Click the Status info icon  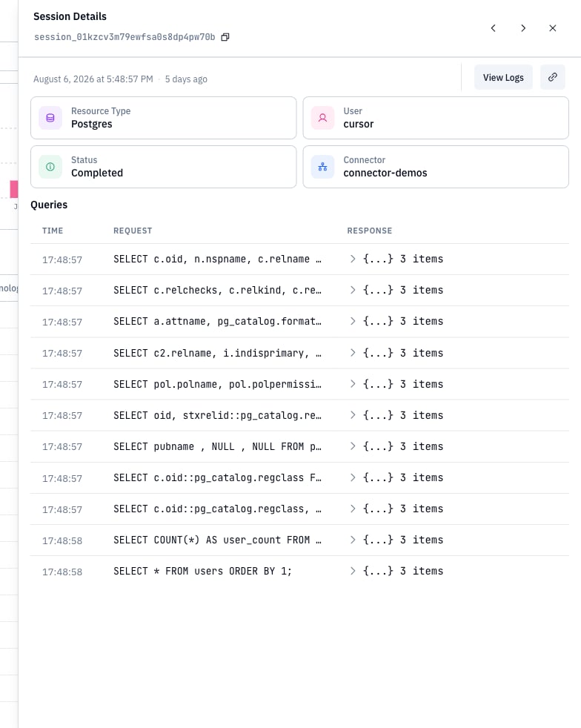pyautogui.click(x=50, y=167)
